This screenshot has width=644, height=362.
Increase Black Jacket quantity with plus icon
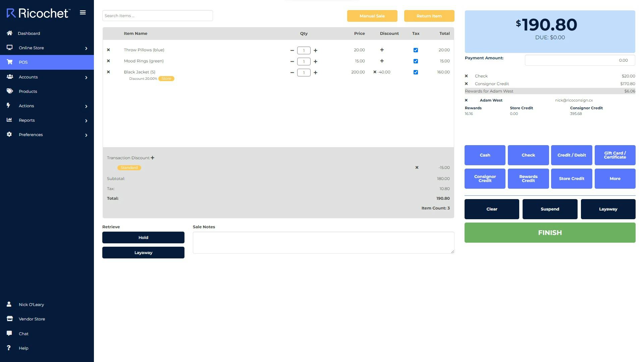click(x=315, y=73)
